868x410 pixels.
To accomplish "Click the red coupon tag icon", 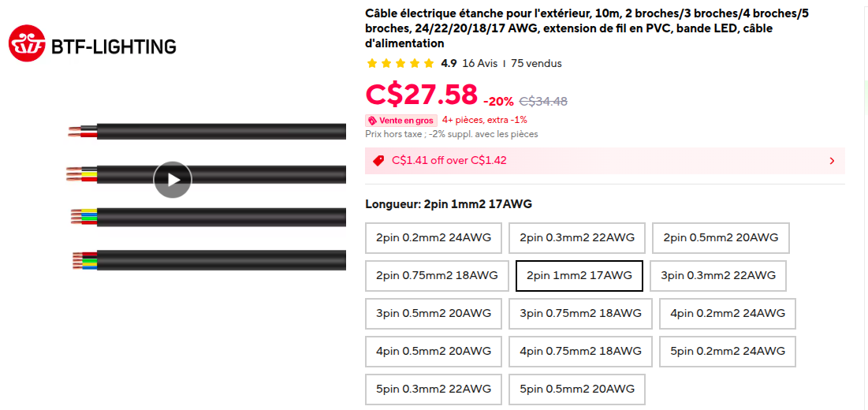I will coord(378,161).
